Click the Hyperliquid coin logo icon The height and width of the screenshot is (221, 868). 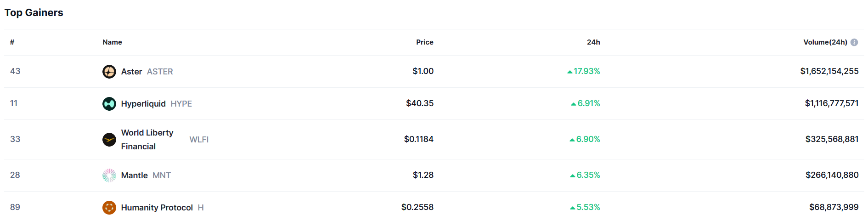pyautogui.click(x=109, y=104)
